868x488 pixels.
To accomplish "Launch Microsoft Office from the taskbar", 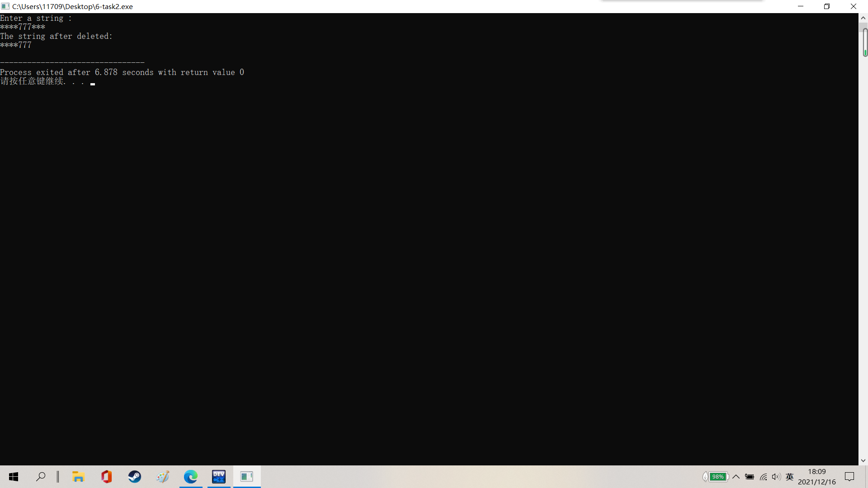I will [107, 477].
